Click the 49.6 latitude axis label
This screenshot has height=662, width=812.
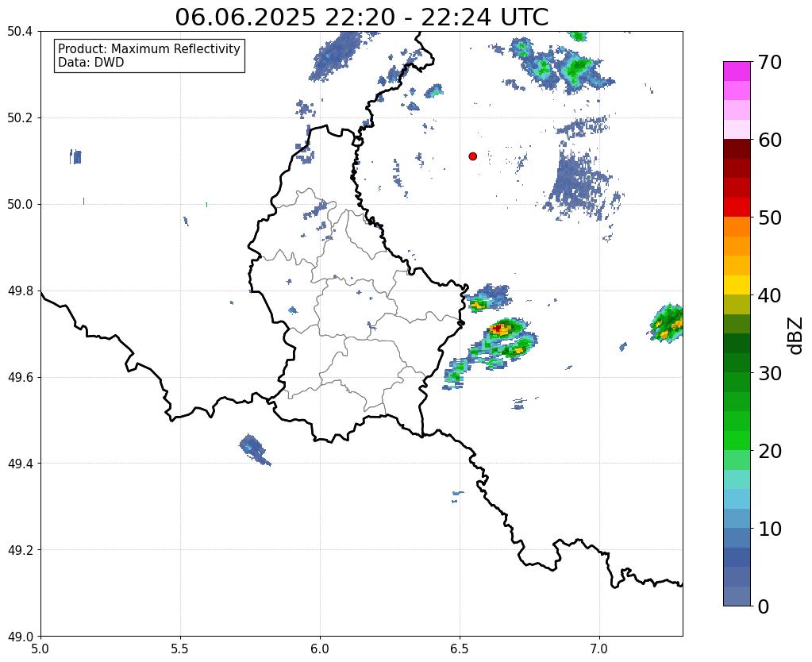pos(20,378)
